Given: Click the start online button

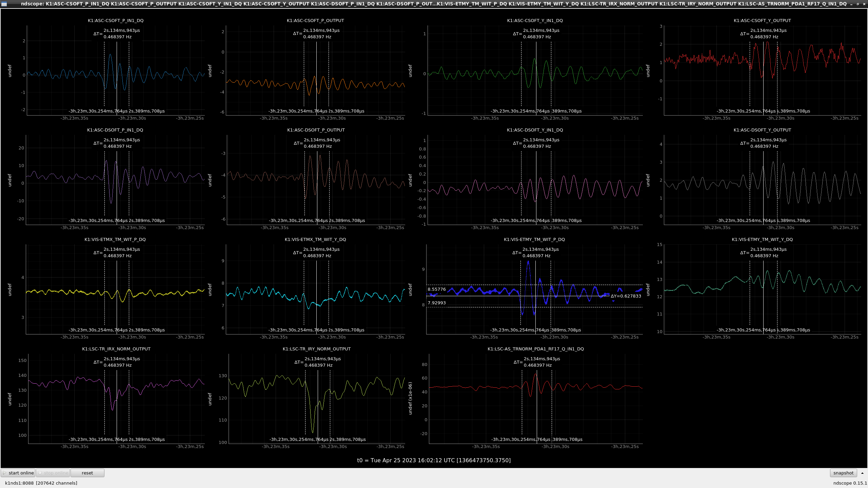Looking at the screenshot, I should pos(18,473).
